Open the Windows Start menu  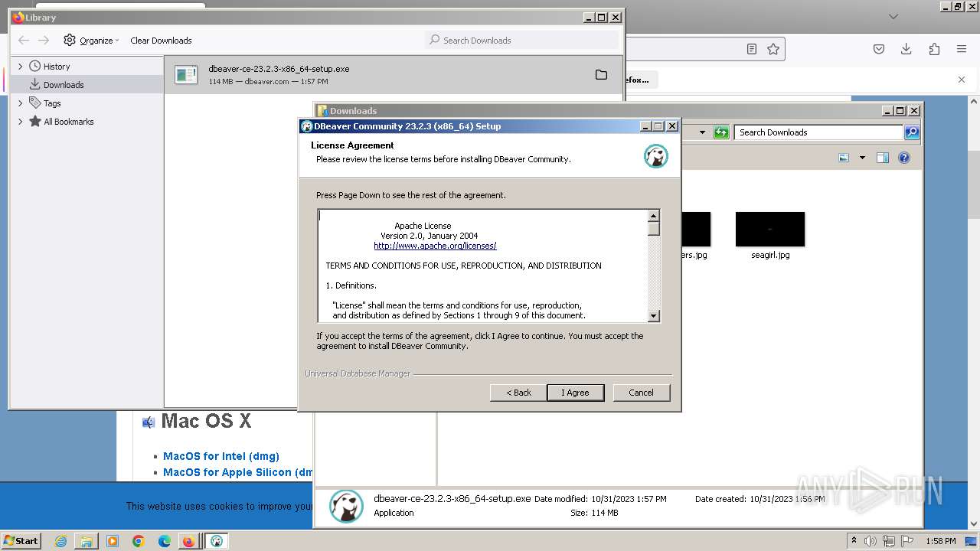tap(21, 540)
